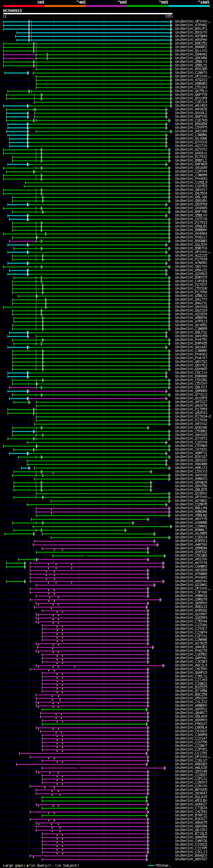Click the green ~80% legend bar
213x868 pixels.
[148, 6]
